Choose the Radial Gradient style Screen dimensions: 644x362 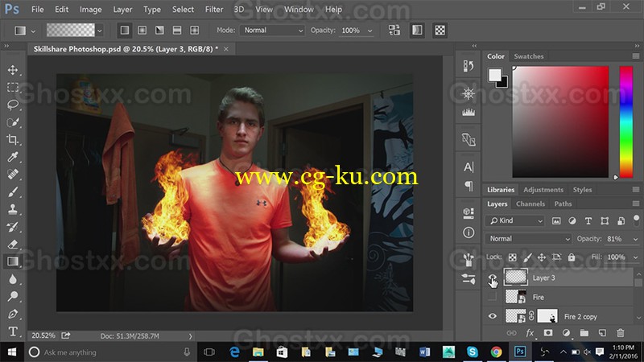click(x=142, y=30)
